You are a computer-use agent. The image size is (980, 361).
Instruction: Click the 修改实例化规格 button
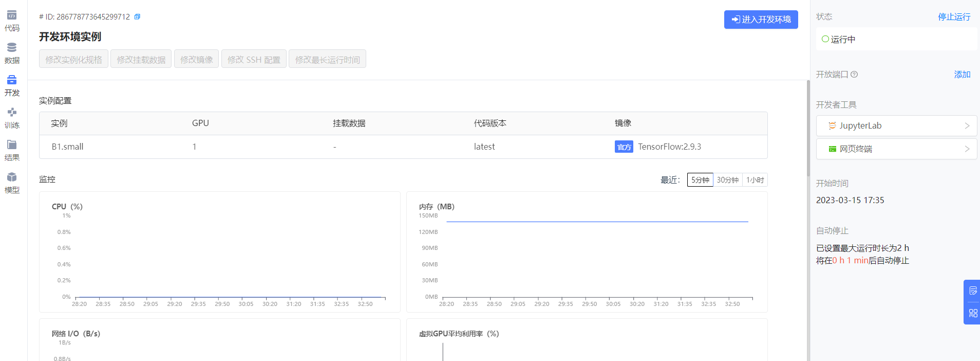click(73, 59)
